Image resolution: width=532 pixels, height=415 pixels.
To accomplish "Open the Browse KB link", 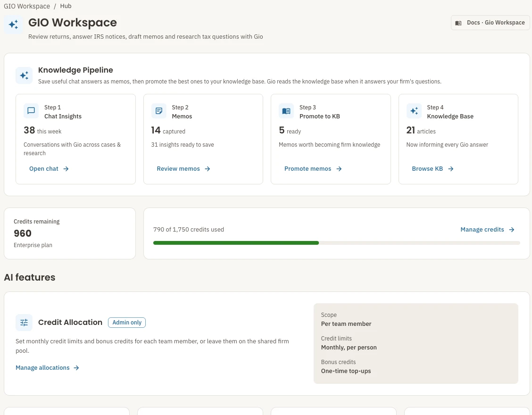I will (x=432, y=169).
